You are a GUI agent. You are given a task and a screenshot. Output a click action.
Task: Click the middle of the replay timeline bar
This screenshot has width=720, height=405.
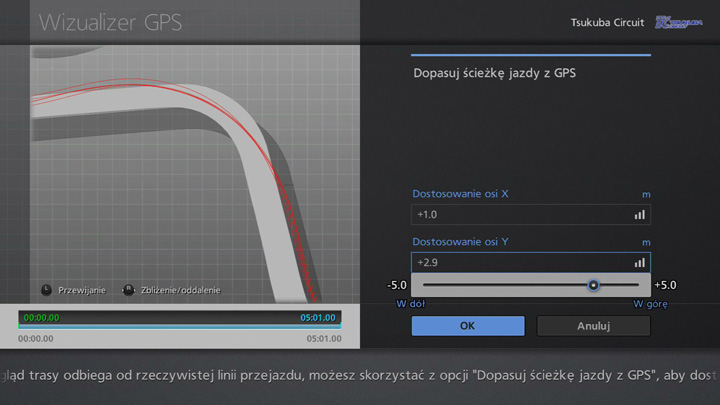click(180, 324)
